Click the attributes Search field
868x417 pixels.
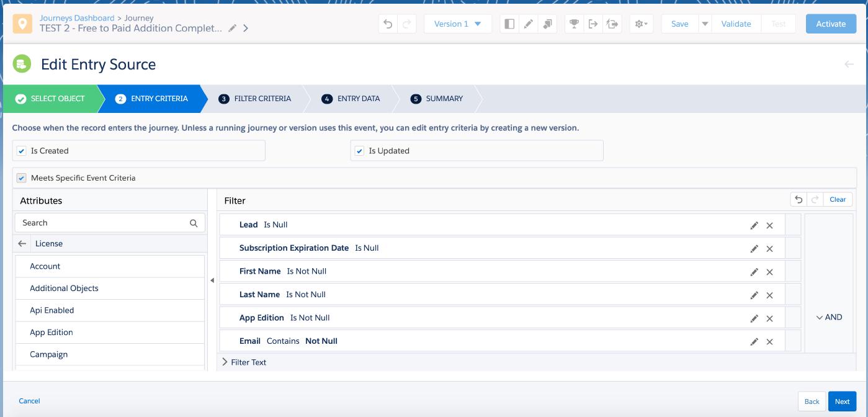[102, 223]
